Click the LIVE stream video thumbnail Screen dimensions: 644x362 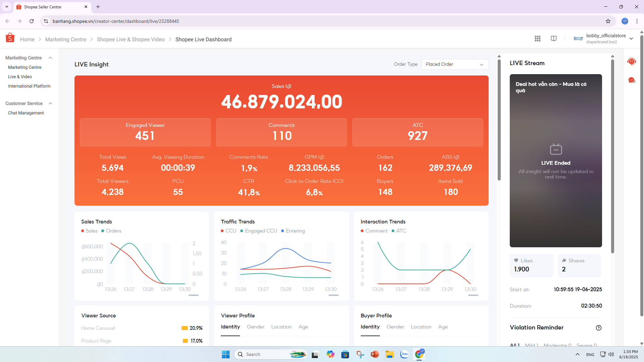click(x=556, y=161)
